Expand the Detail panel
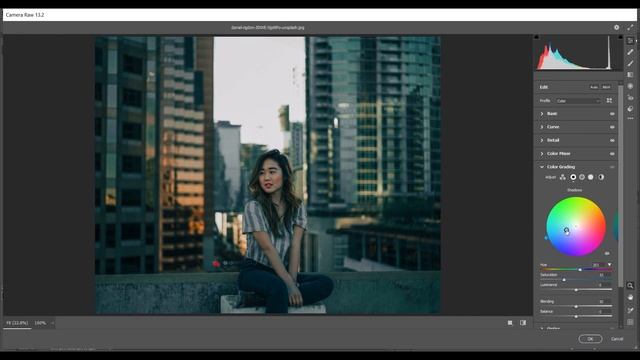 542,140
